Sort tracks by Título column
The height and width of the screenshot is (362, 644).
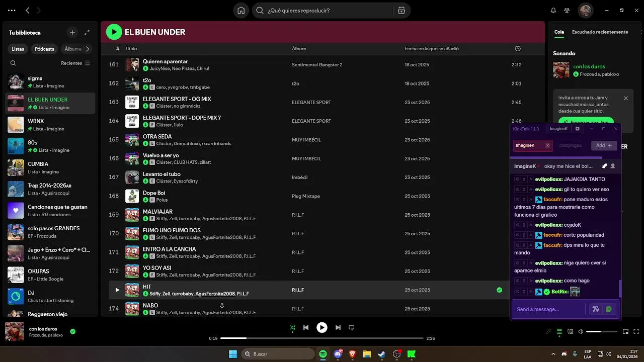[x=131, y=49]
